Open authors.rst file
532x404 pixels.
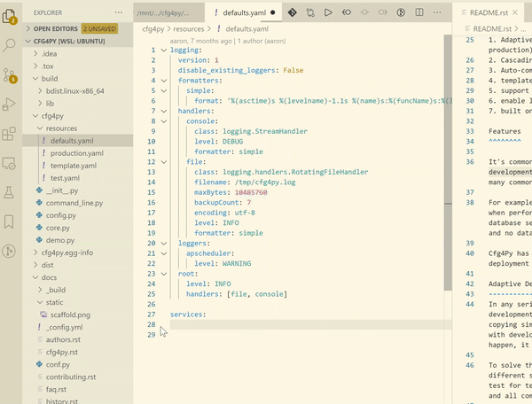pyautogui.click(x=63, y=339)
